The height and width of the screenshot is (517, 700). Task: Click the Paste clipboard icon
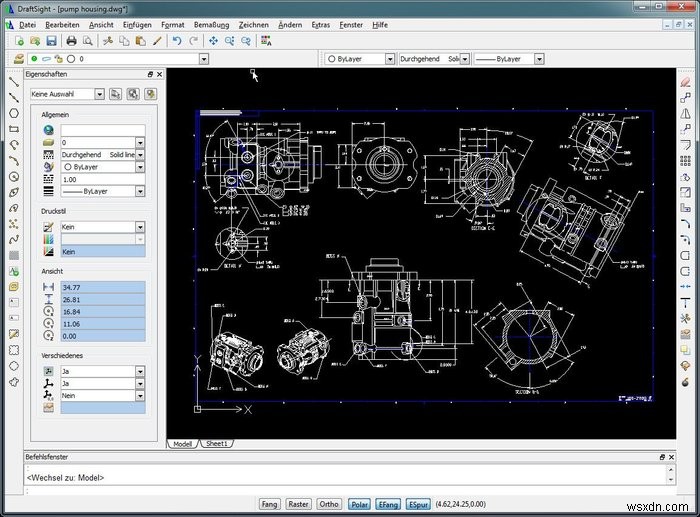click(x=140, y=41)
